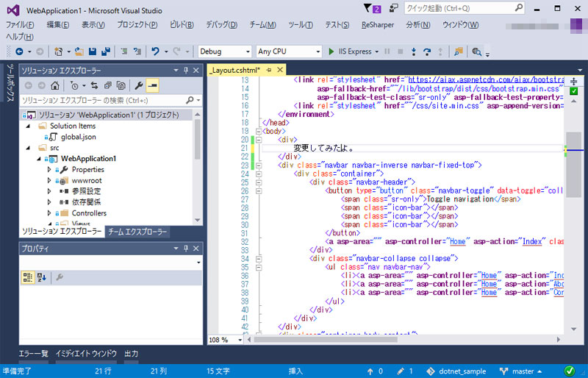Image resolution: width=588 pixels, height=378 pixels.
Task: Click Collapse All icon in Solution Explorer
Action: point(107,85)
